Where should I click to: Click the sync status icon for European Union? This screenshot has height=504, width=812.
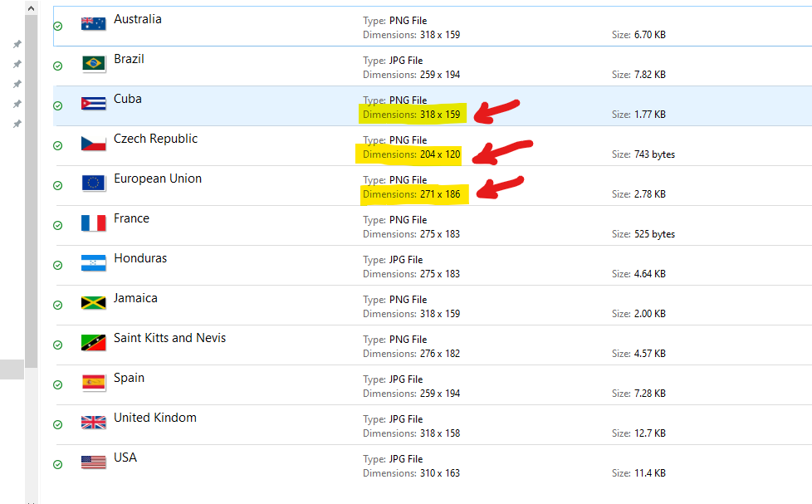(58, 185)
